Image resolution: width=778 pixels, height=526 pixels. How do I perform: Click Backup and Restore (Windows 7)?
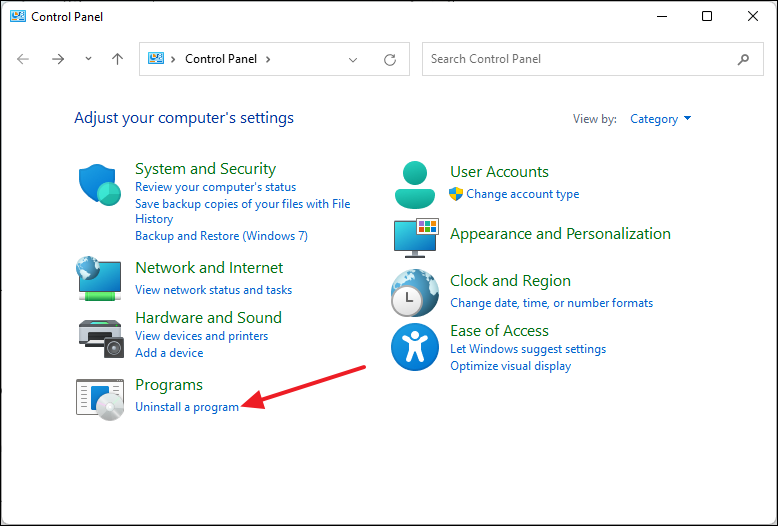pos(221,236)
